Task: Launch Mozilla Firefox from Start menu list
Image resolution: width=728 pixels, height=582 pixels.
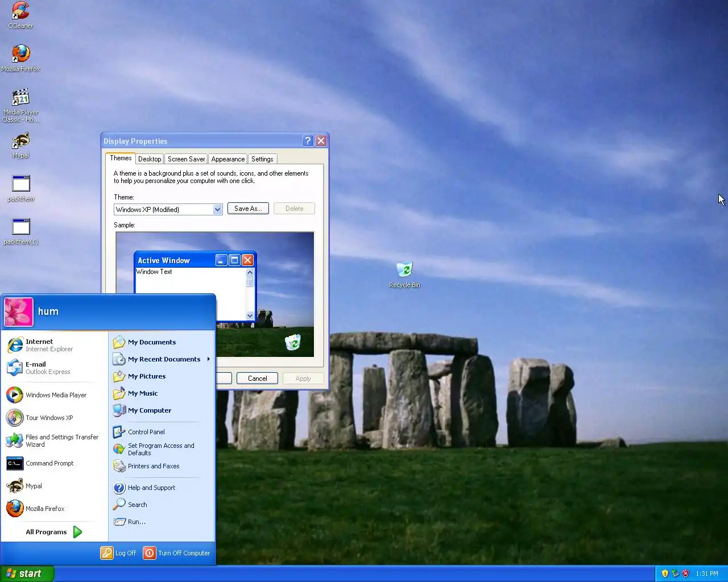Action: (55, 509)
